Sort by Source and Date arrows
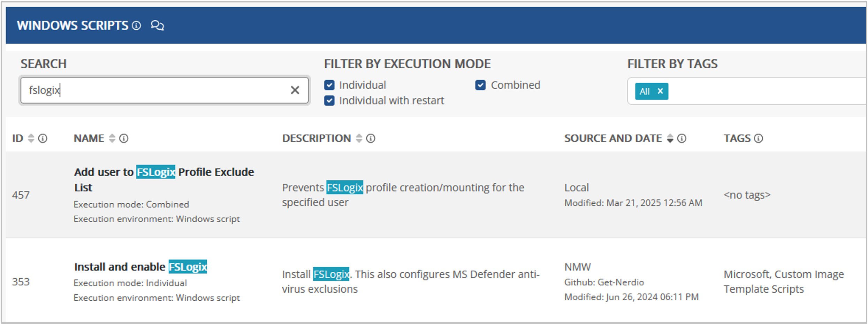The image size is (868, 324). pyautogui.click(x=670, y=138)
